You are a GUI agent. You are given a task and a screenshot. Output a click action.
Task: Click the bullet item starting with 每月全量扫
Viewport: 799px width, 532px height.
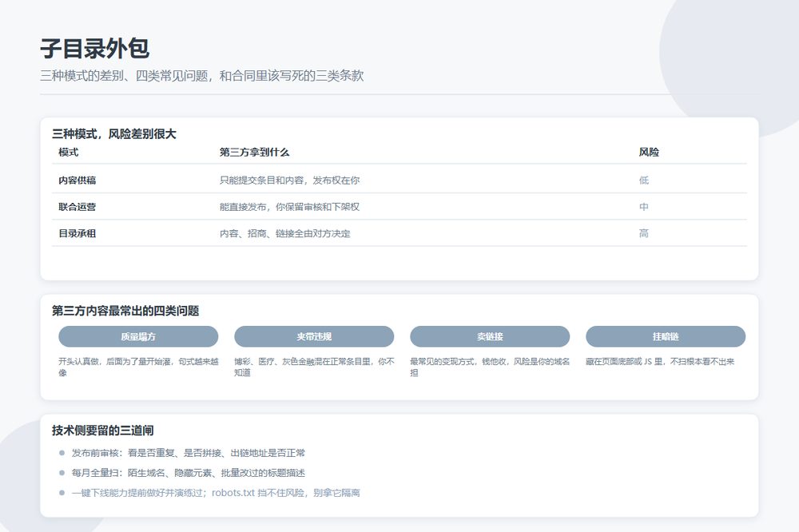click(188, 473)
